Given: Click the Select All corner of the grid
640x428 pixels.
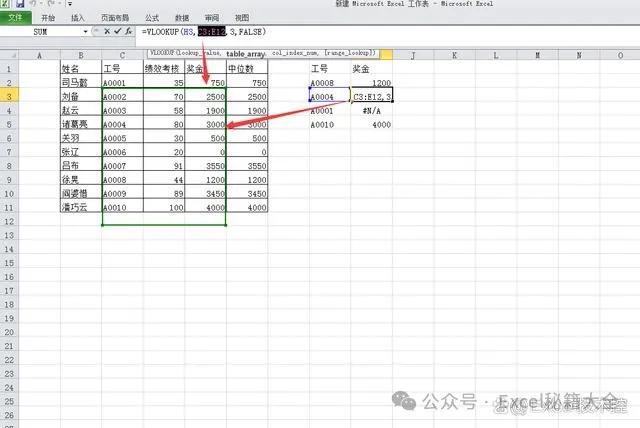Looking at the screenshot, I should tap(9, 55).
